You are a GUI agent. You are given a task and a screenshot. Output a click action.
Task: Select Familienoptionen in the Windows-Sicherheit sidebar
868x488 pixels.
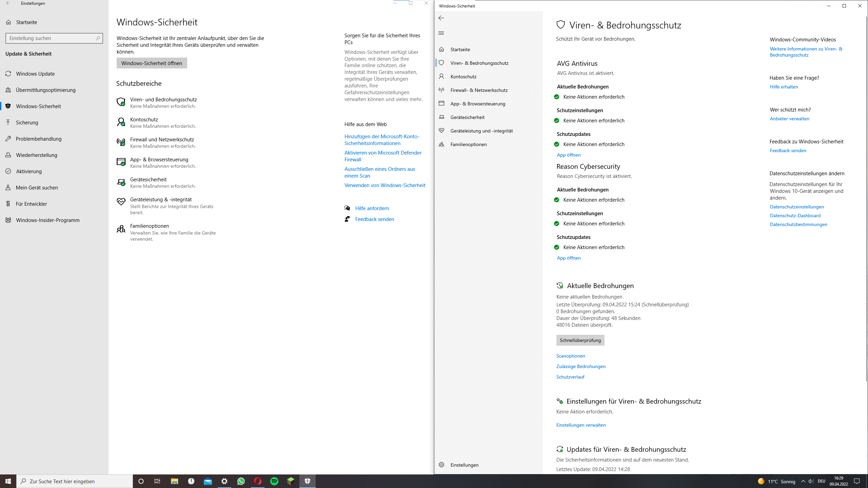[x=468, y=144]
